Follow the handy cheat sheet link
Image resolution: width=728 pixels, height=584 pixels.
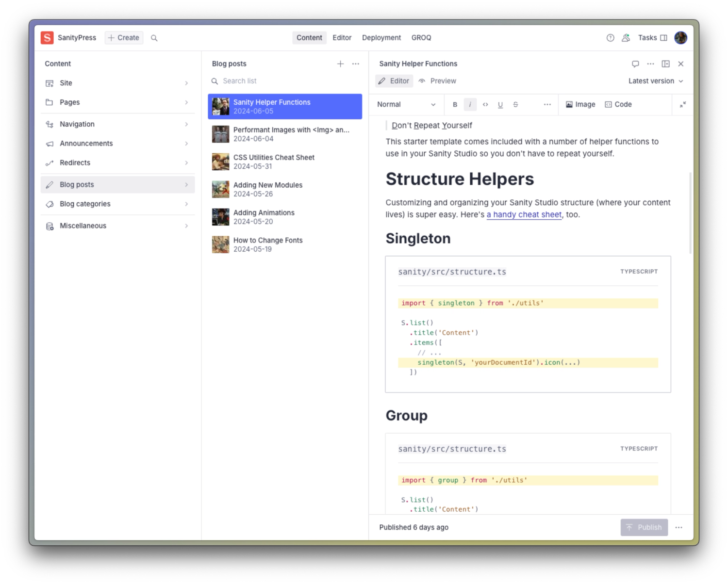tap(524, 214)
